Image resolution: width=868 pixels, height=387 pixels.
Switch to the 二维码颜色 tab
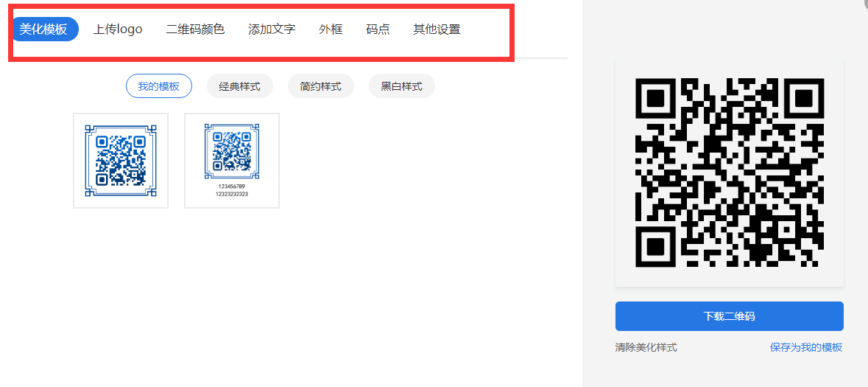(x=195, y=29)
